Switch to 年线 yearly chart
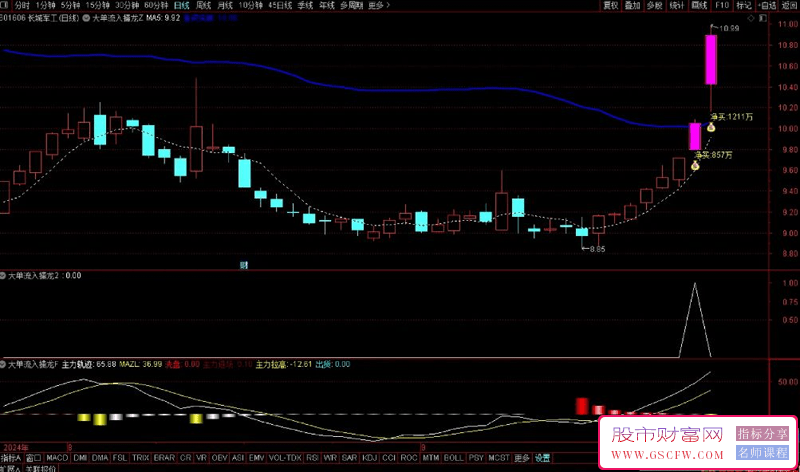The height and width of the screenshot is (472, 800). click(x=327, y=5)
